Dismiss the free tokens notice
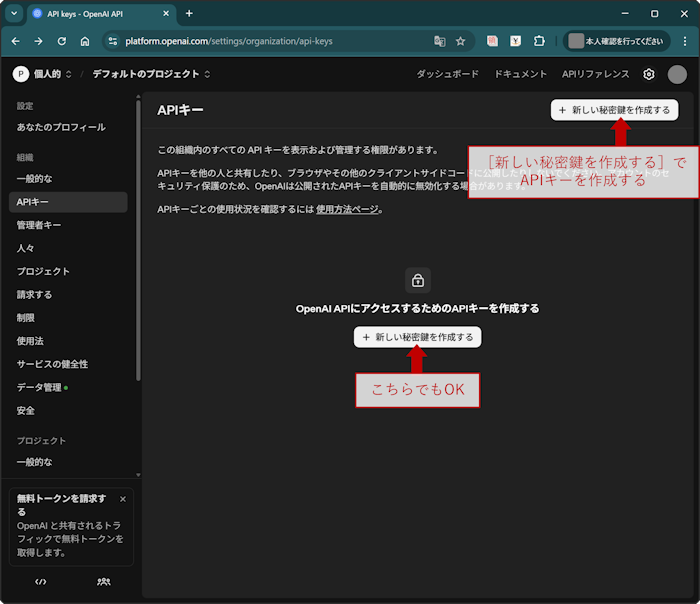The width and height of the screenshot is (700, 604). [x=123, y=498]
